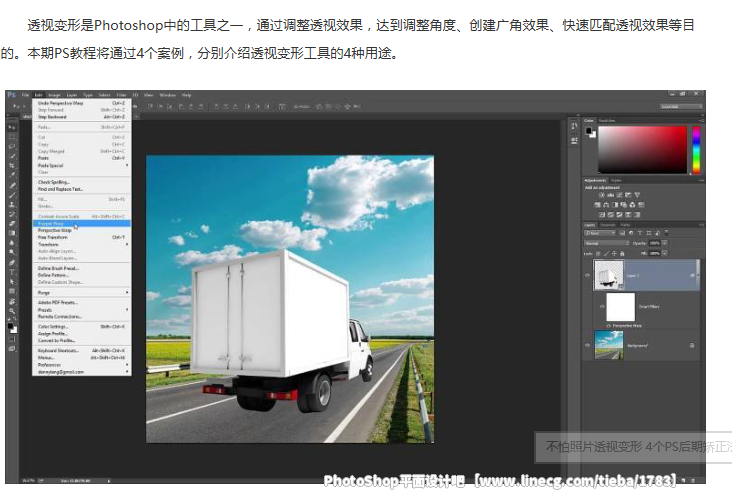Screen dimensions: 732x500
Task: Switch to the Channels tab
Action: 607,225
